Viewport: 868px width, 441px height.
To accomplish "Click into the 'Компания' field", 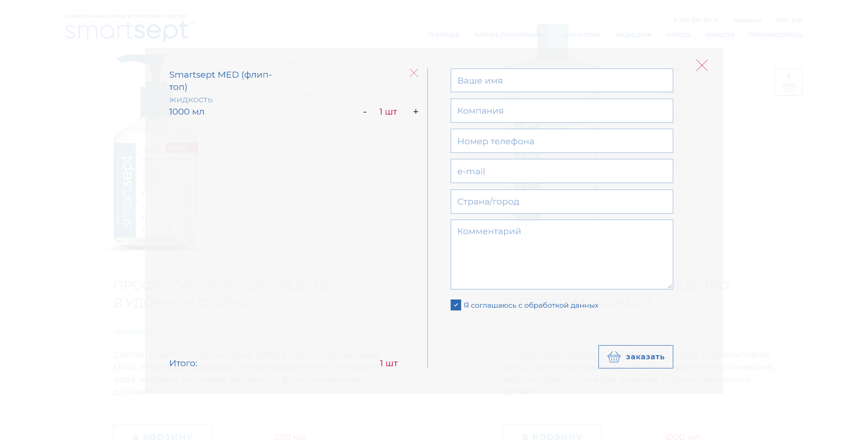I will [x=561, y=110].
